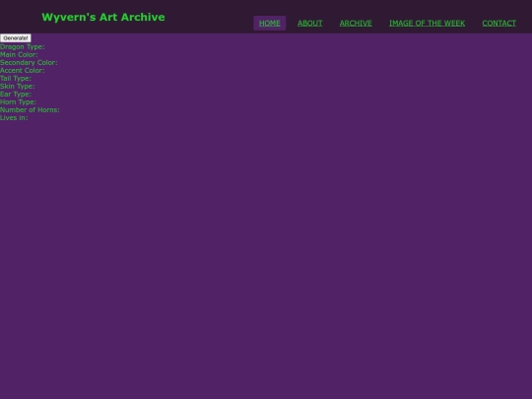Image resolution: width=532 pixels, height=399 pixels.
Task: Go to the ABOUT page
Action: (x=309, y=23)
